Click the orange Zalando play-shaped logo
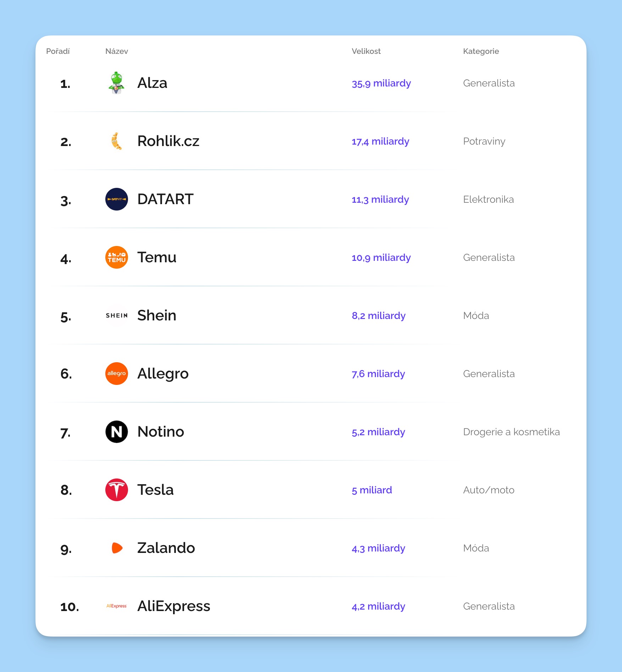Image resolution: width=622 pixels, height=672 pixels. [x=116, y=548]
